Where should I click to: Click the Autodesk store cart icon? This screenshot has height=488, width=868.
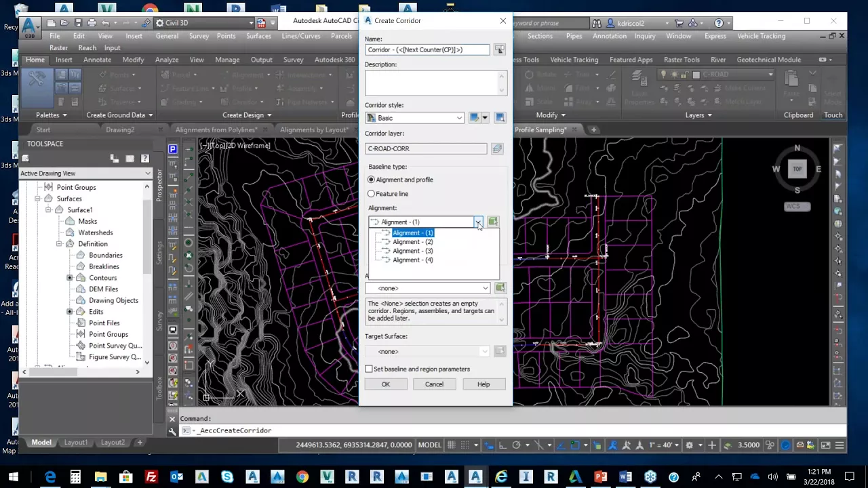pos(679,23)
